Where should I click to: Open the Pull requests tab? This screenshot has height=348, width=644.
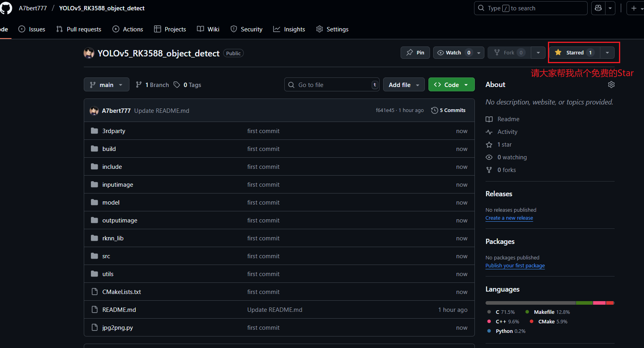[79, 29]
